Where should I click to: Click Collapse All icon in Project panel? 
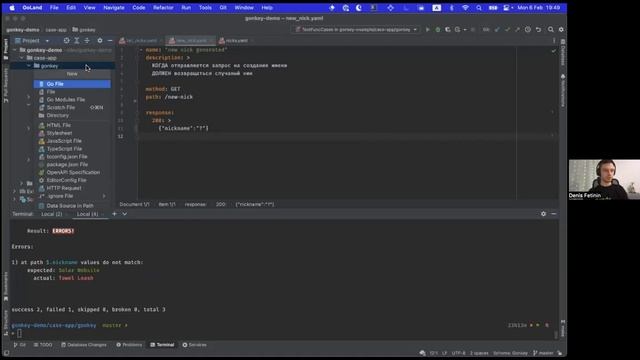(x=87, y=40)
